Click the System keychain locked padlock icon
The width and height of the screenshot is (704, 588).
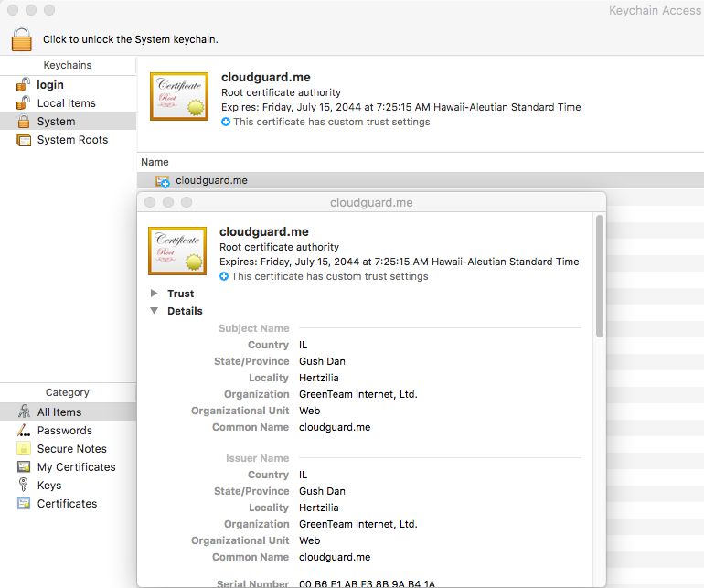[x=24, y=122]
